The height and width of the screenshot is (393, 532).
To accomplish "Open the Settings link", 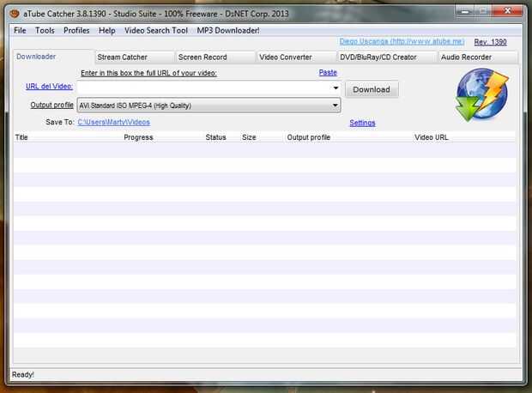I will click(362, 123).
